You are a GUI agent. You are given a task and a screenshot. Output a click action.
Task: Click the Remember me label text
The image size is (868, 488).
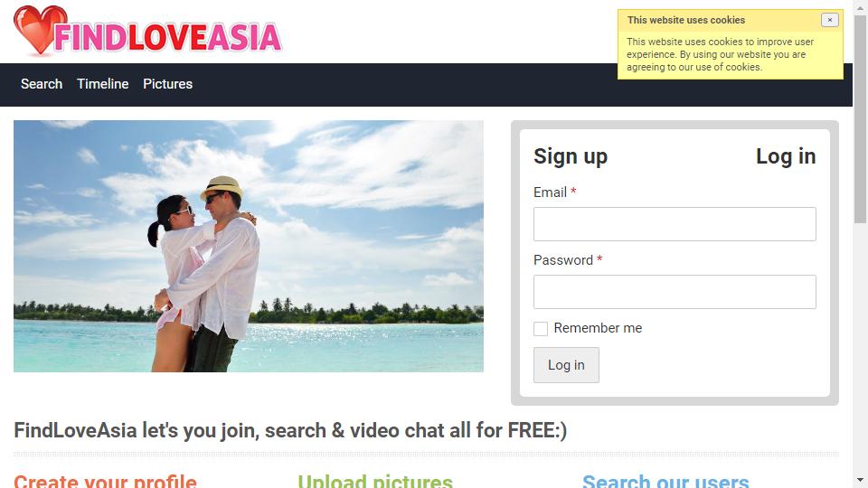click(x=598, y=328)
